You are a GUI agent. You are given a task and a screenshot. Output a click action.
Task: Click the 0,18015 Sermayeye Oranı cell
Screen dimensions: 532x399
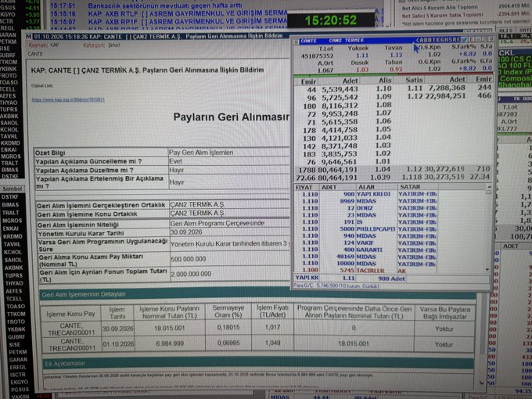[228, 327]
